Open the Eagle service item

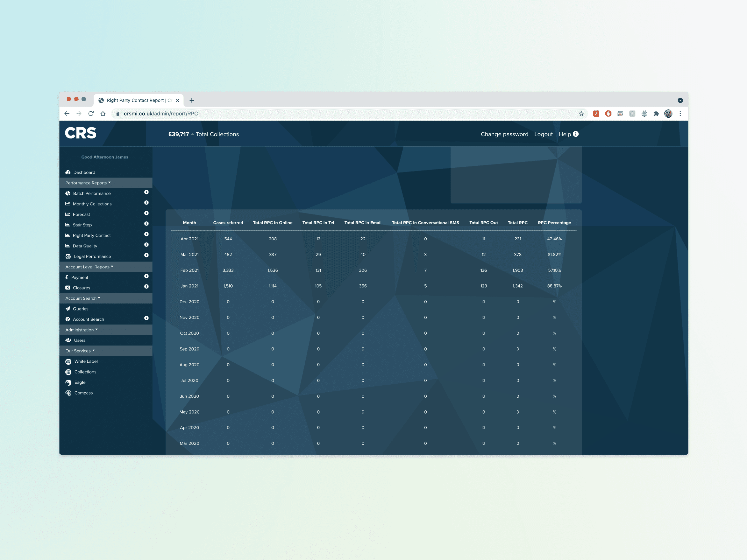[80, 382]
